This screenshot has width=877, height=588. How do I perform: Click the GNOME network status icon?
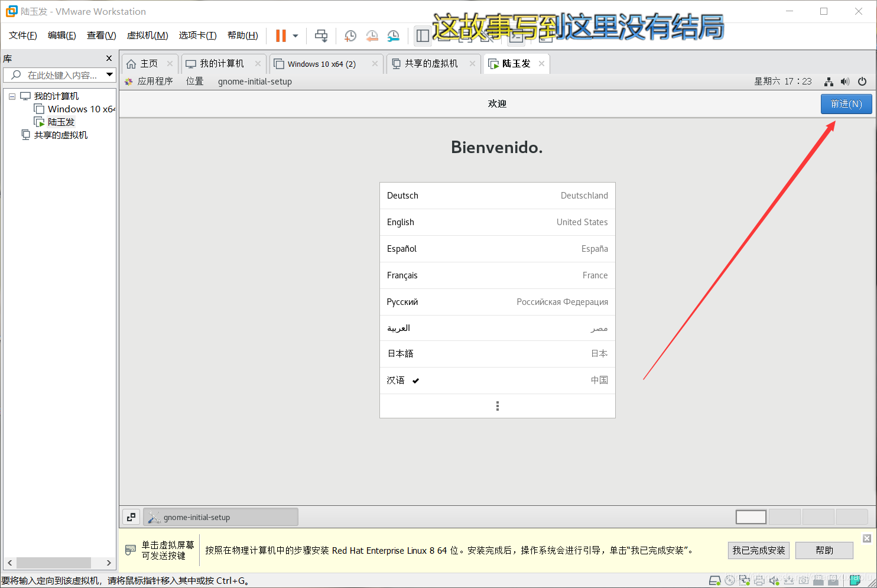[829, 82]
